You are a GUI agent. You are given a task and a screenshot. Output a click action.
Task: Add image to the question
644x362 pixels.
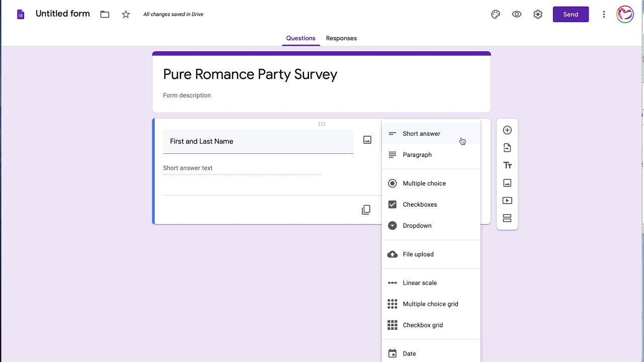(367, 140)
